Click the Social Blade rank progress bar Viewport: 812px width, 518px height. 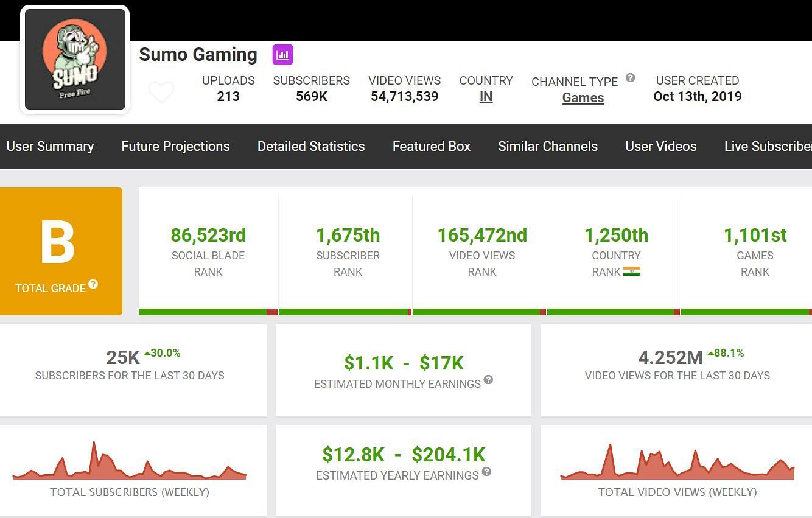208,312
